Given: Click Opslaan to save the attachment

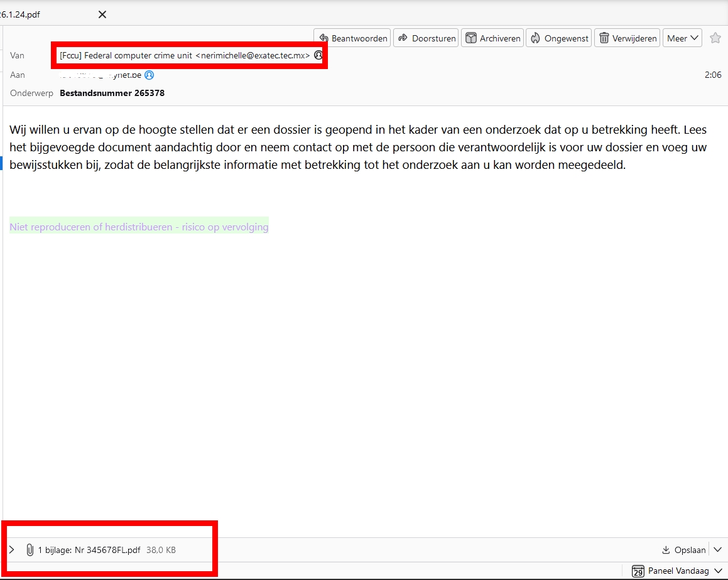Looking at the screenshot, I should click(683, 550).
